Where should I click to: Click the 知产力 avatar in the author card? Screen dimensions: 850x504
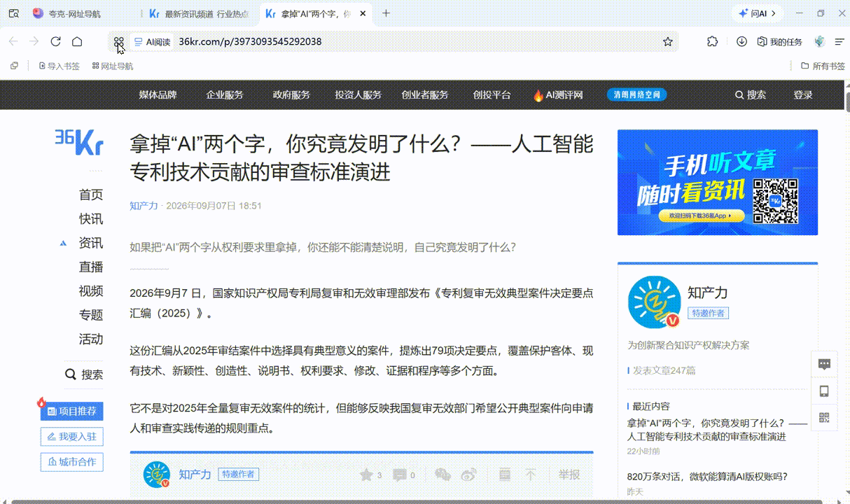click(x=655, y=302)
